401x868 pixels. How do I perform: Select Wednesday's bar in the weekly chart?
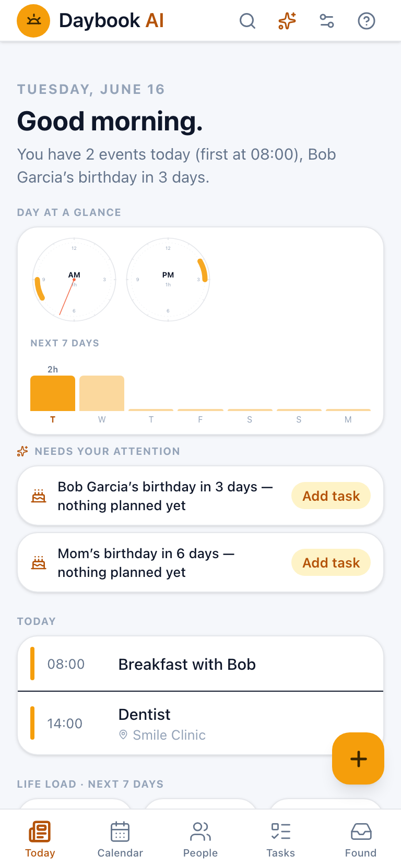click(102, 393)
